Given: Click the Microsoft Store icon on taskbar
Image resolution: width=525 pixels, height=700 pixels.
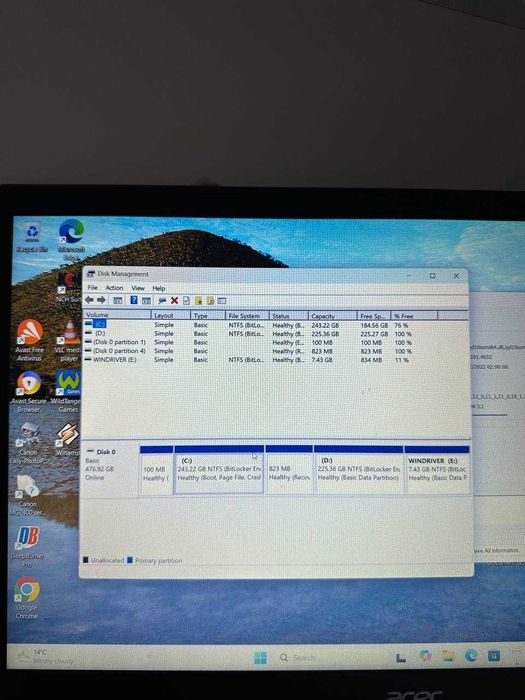Looking at the screenshot, I should click(x=494, y=655).
